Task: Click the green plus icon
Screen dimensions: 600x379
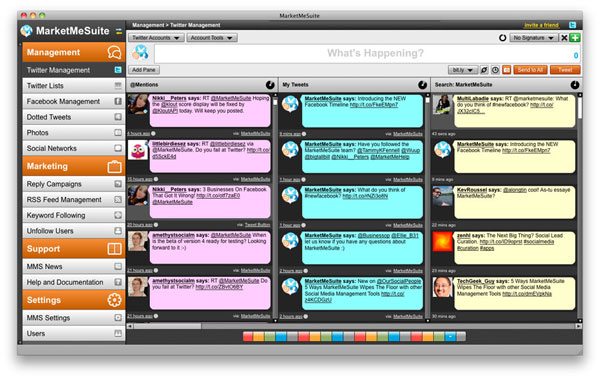Action: pyautogui.click(x=575, y=38)
